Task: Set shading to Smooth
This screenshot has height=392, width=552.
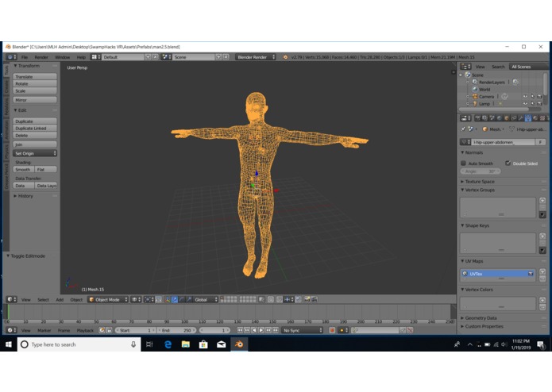Action: 23,170
